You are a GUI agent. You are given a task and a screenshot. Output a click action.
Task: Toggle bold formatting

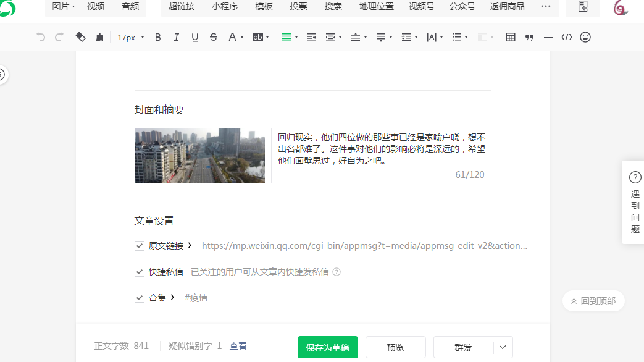pos(157,38)
